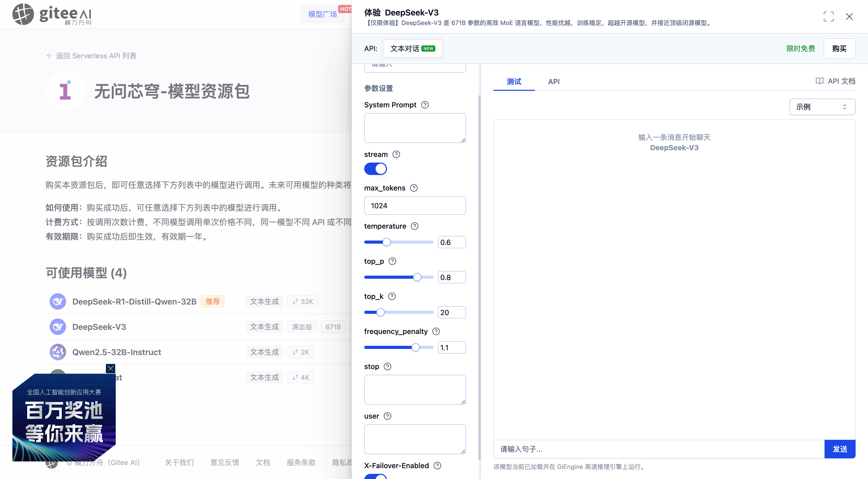This screenshot has height=479, width=868.
Task: Open help icon next to frequency_penalty
Action: tap(436, 331)
